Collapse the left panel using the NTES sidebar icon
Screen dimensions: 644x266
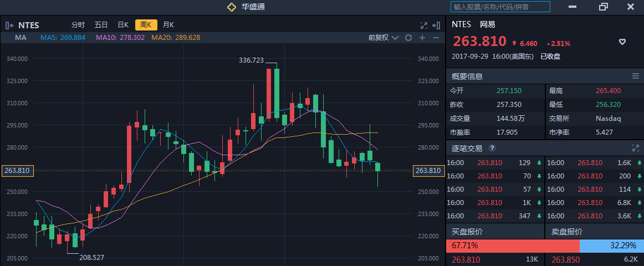pos(9,25)
